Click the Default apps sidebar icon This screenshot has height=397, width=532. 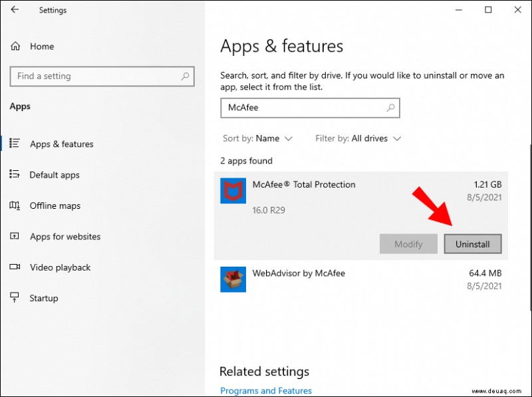[x=15, y=174]
